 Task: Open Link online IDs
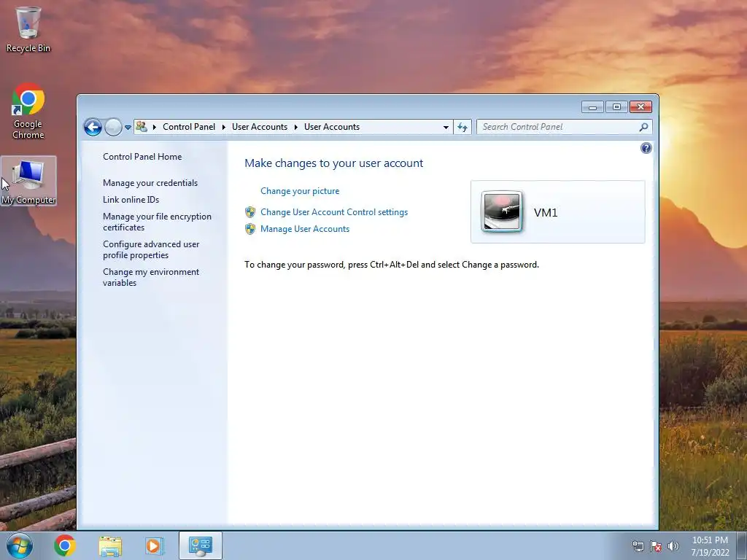[x=131, y=200]
